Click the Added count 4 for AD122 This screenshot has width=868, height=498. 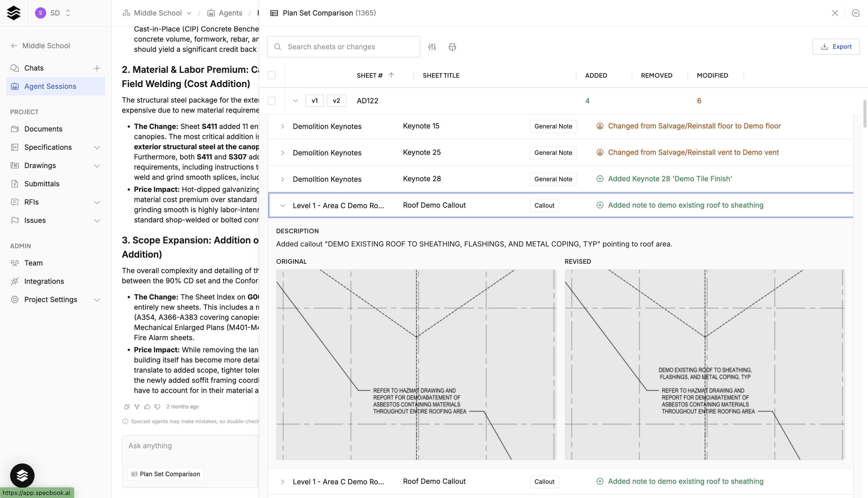587,101
